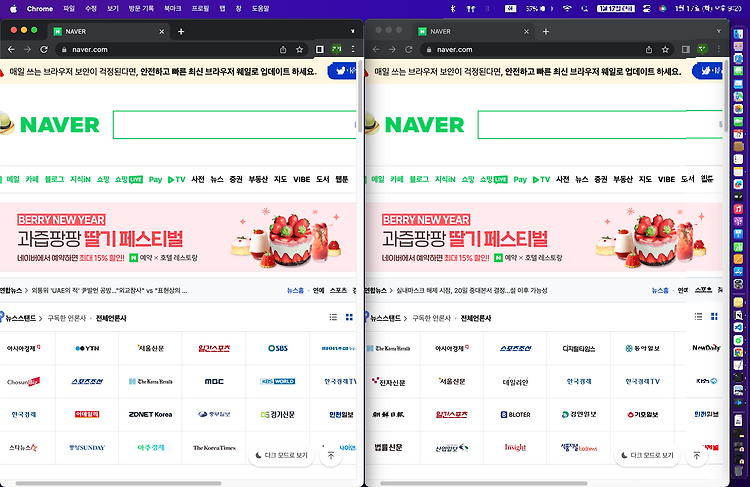Select NAVER tab in right window
Image resolution: width=750 pixels, height=487 pixels.
click(474, 32)
